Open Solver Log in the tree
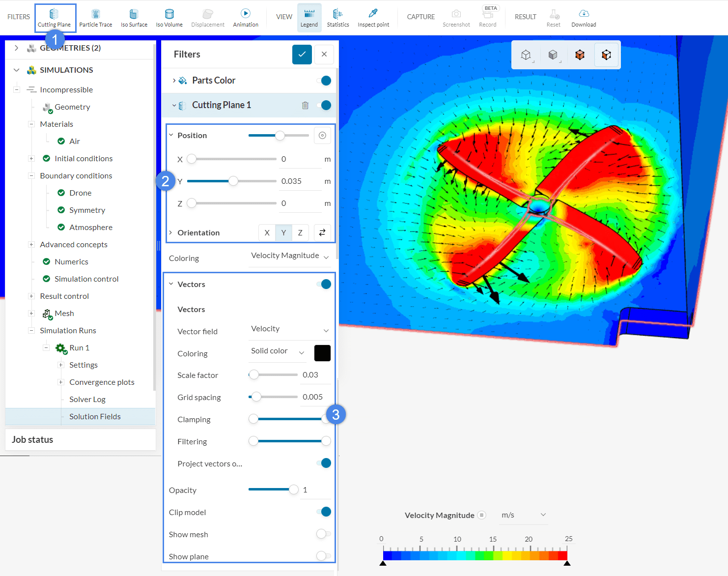This screenshot has height=576, width=728. (87, 400)
